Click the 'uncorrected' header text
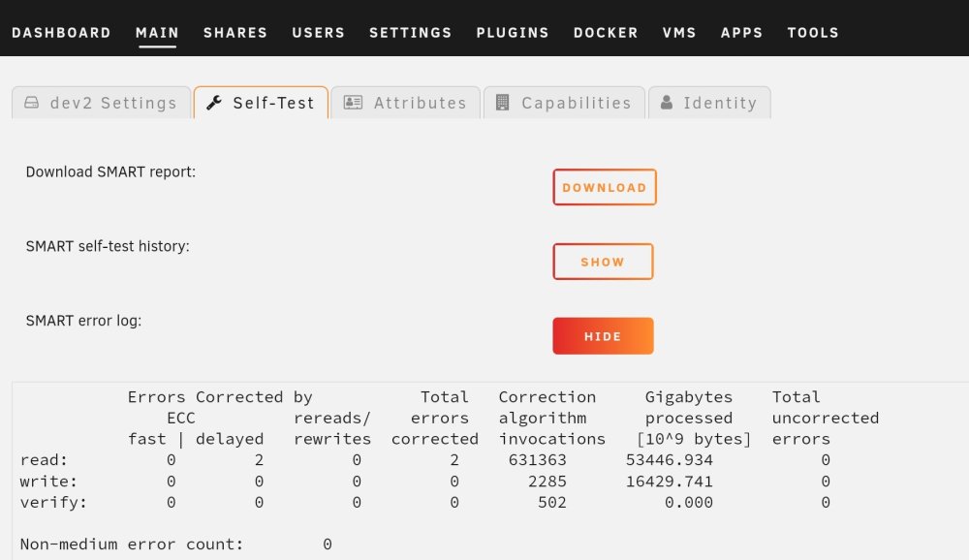The height and width of the screenshot is (560, 969). [x=825, y=418]
